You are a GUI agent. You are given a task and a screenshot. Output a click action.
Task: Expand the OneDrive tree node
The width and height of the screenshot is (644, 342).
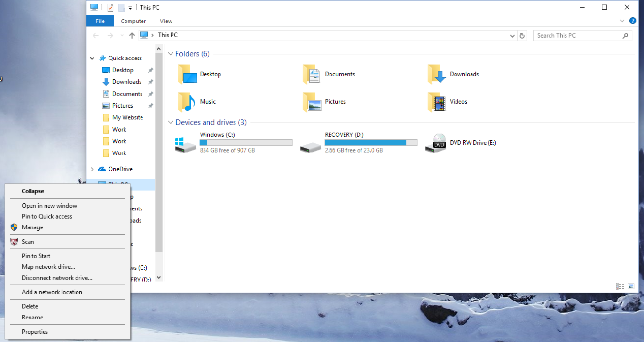[92, 169]
